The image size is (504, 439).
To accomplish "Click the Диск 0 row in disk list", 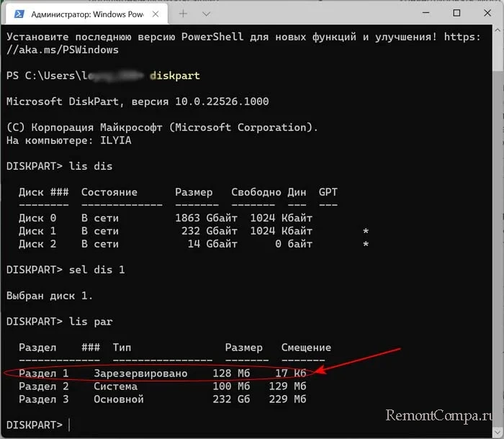I will (166, 218).
